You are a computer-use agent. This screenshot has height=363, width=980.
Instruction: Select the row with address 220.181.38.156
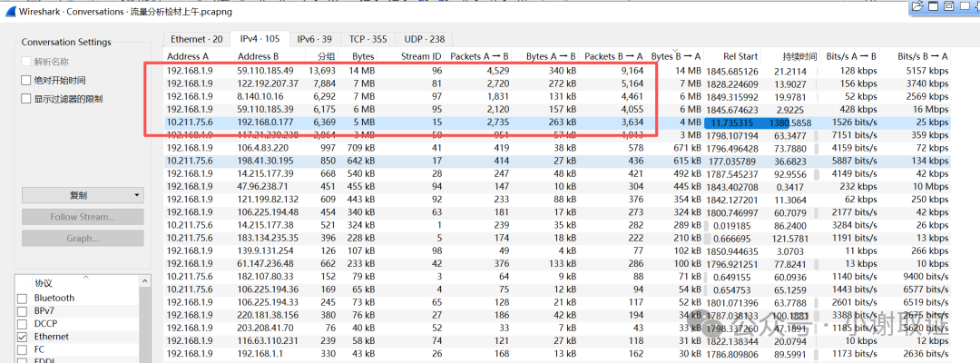[x=557, y=314]
